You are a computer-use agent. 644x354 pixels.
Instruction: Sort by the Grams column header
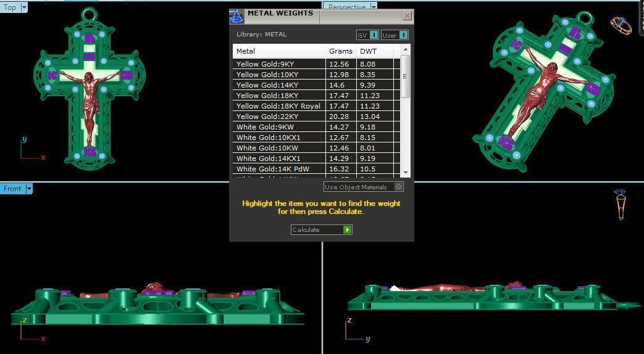341,51
